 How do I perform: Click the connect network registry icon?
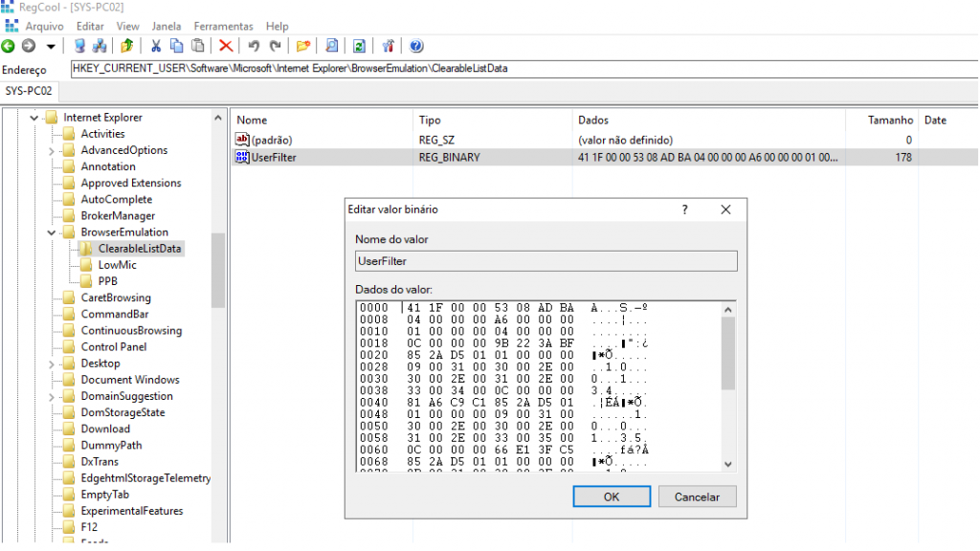pos(100,46)
